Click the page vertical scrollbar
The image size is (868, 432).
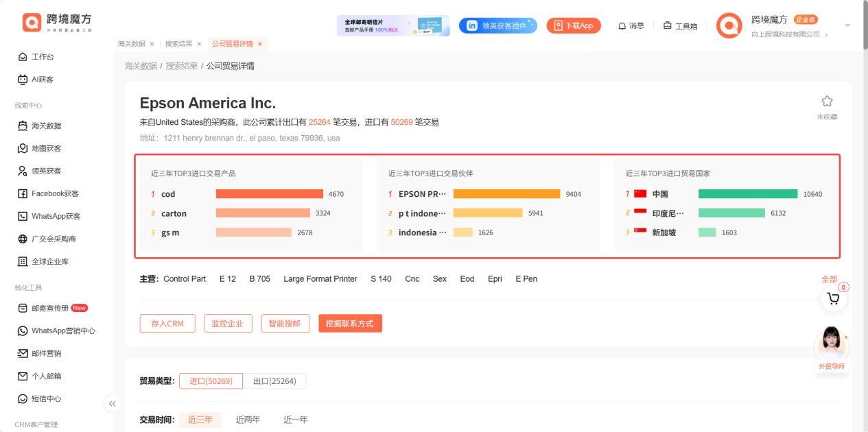[x=864, y=25]
